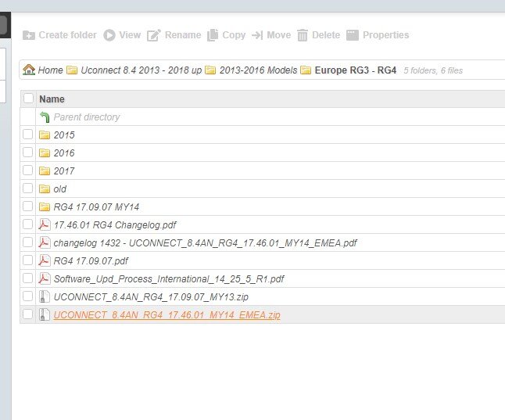Click PDF icon of Software_Upd_Process_International file

pos(45,278)
